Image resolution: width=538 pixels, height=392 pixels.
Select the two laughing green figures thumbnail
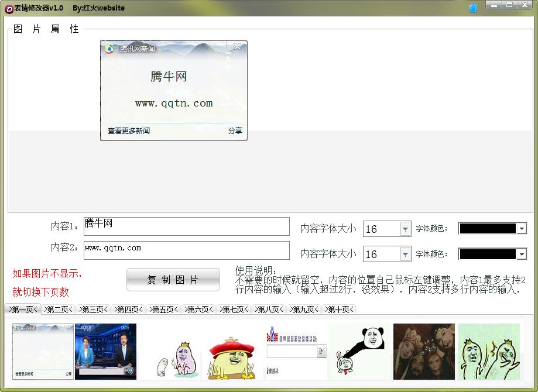point(488,351)
